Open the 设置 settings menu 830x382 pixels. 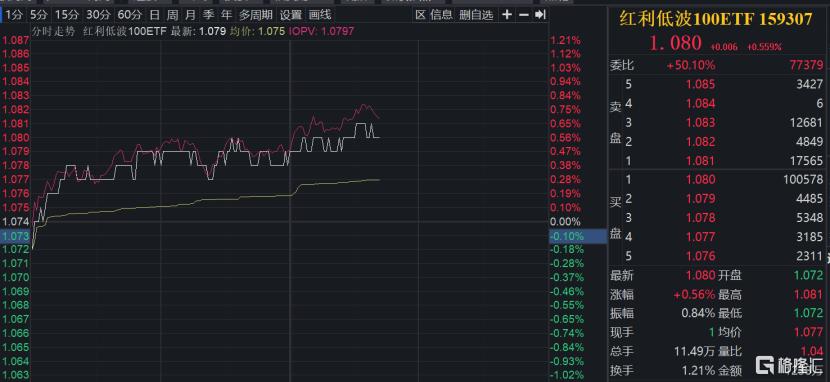[291, 15]
